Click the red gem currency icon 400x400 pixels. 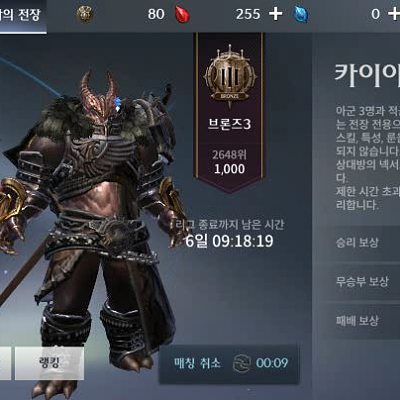(182, 14)
